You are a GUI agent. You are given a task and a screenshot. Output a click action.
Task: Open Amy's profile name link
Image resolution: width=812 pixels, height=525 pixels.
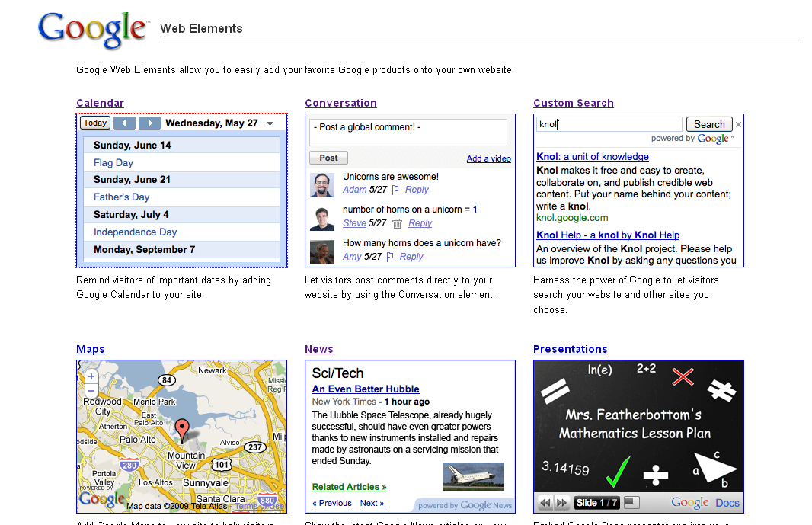coord(352,257)
